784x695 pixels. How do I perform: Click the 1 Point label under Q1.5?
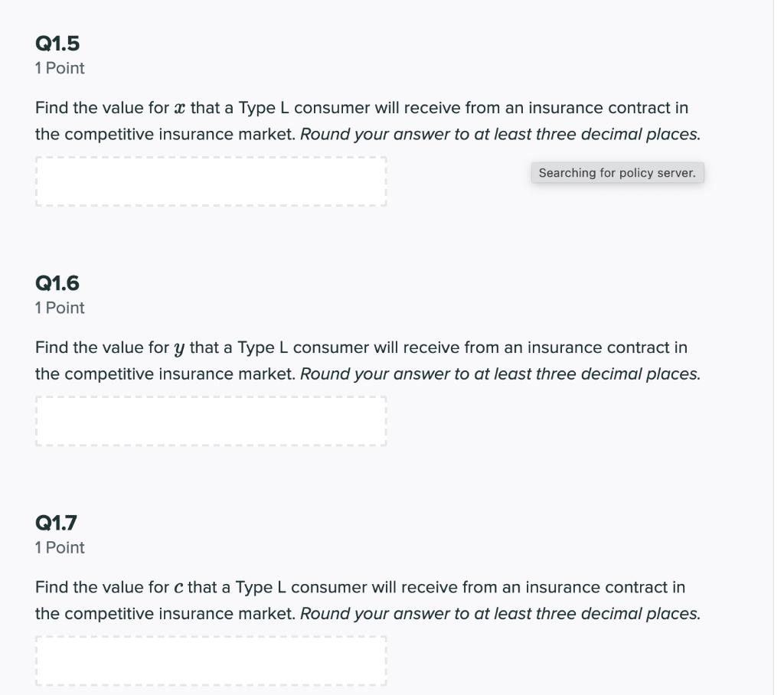[59, 68]
